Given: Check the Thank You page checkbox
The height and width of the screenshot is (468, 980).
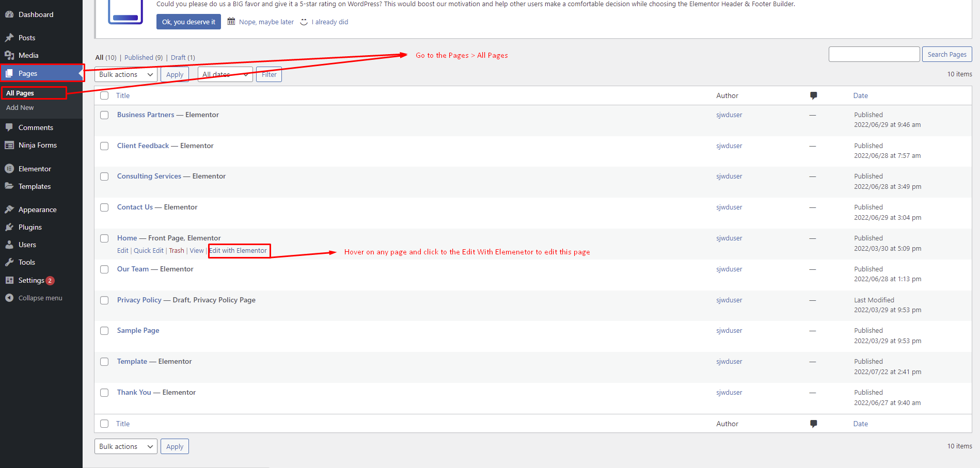Looking at the screenshot, I should coord(104,393).
